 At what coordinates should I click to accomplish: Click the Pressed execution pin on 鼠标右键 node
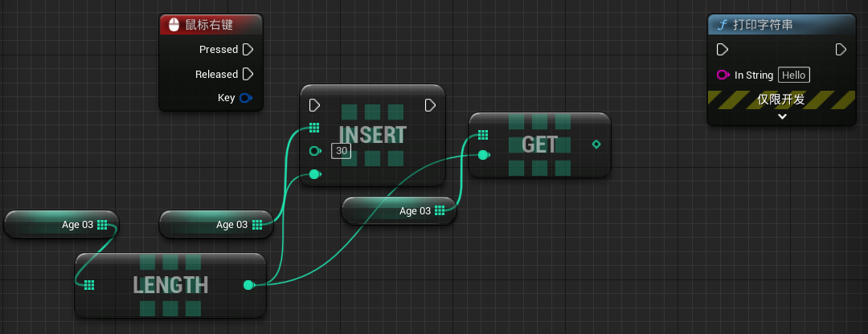[x=248, y=50]
